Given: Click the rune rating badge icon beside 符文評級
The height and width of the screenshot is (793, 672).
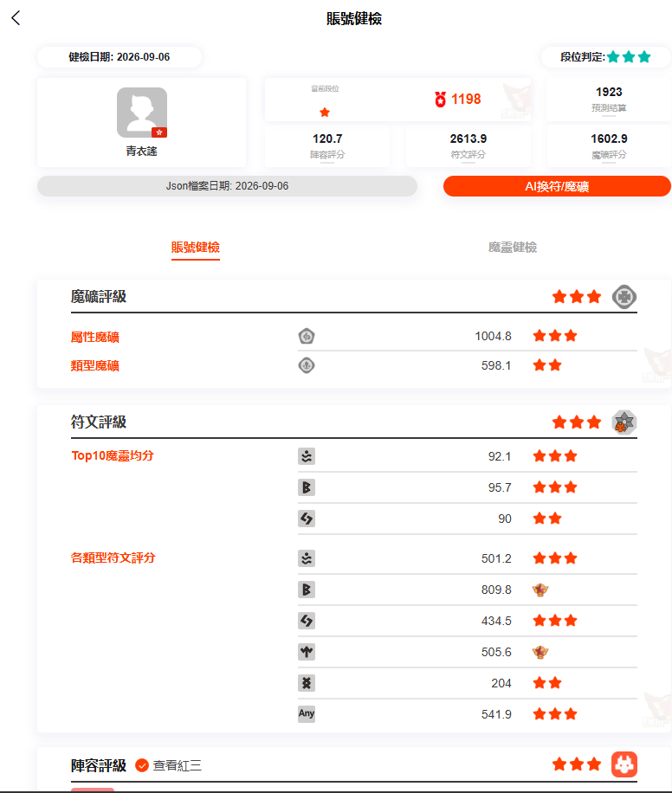Looking at the screenshot, I should 624,422.
